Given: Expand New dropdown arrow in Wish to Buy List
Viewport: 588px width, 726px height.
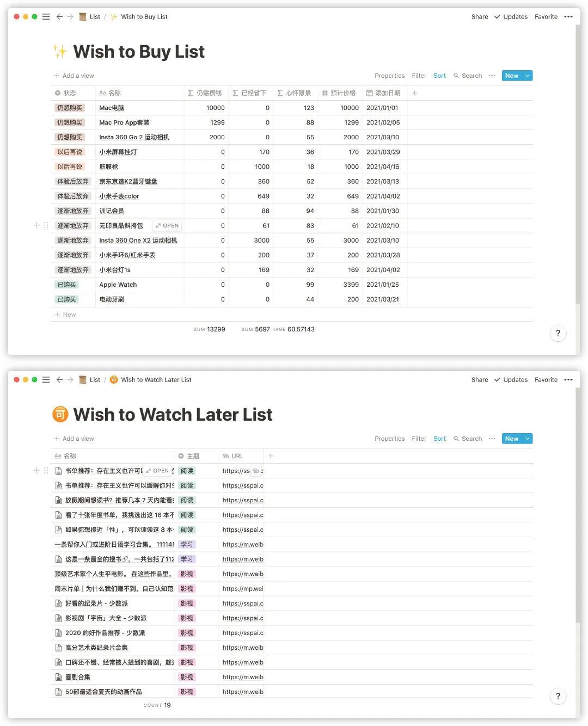Looking at the screenshot, I should point(527,76).
